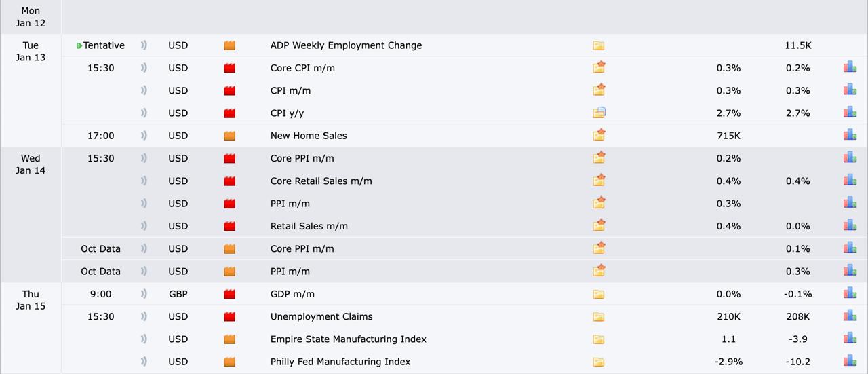
Task: Expand the detail folder for New Home Sales
Action: click(598, 135)
